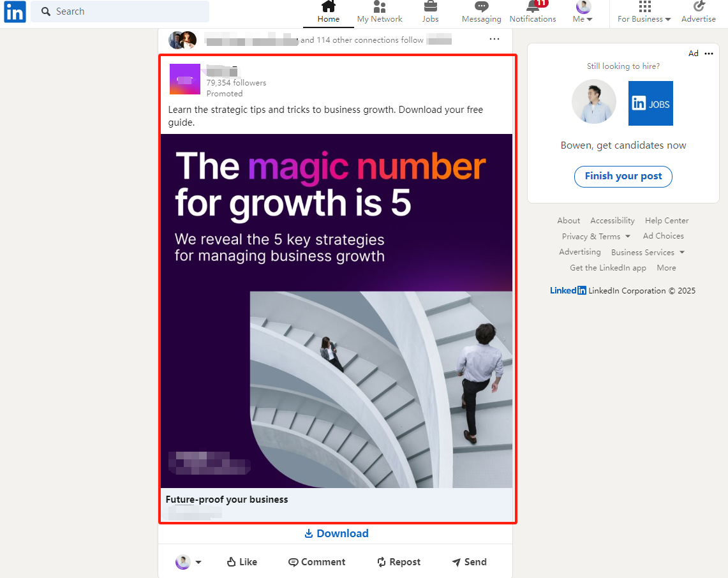Click Get the LinkedIn app link

tap(608, 268)
